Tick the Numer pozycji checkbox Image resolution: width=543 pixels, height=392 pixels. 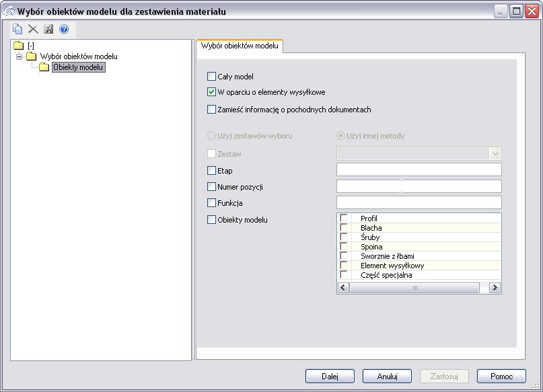(x=211, y=187)
